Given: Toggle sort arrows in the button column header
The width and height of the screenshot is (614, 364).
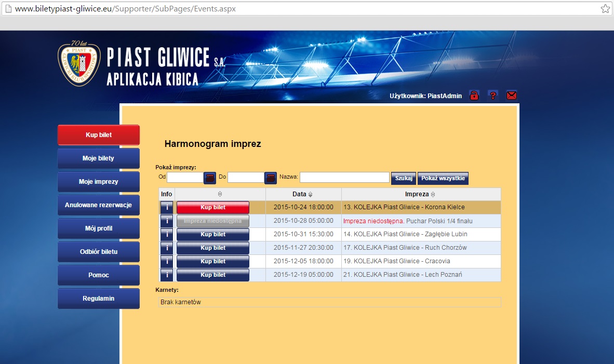Looking at the screenshot, I should pos(220,194).
